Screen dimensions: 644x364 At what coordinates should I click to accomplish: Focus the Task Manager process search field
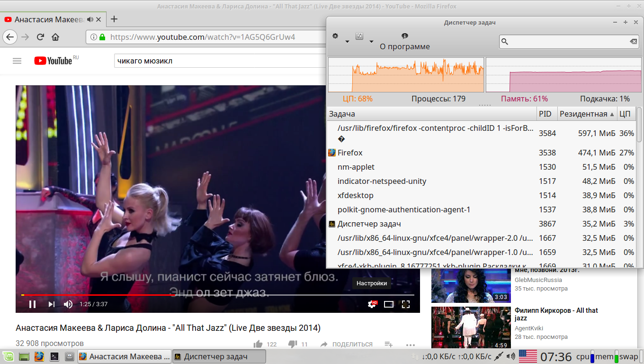coord(568,42)
